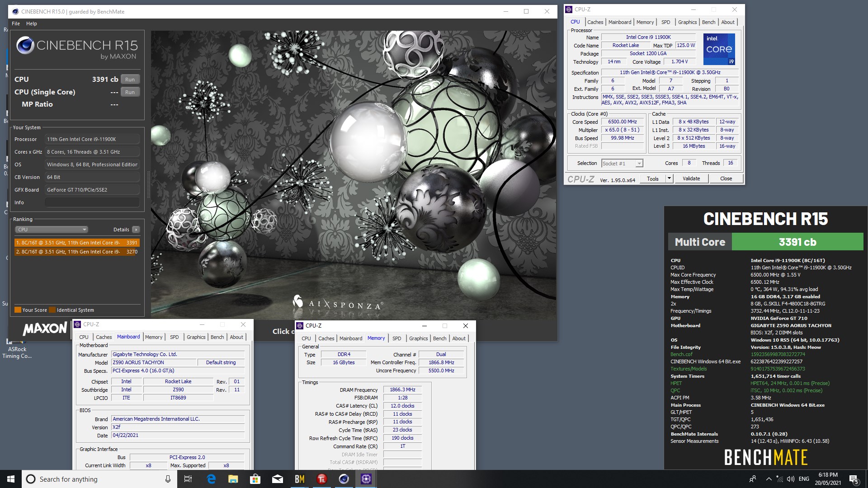This screenshot has width=868, height=488.
Task: Open BenchMate (BM) taskbar icon
Action: click(x=300, y=479)
